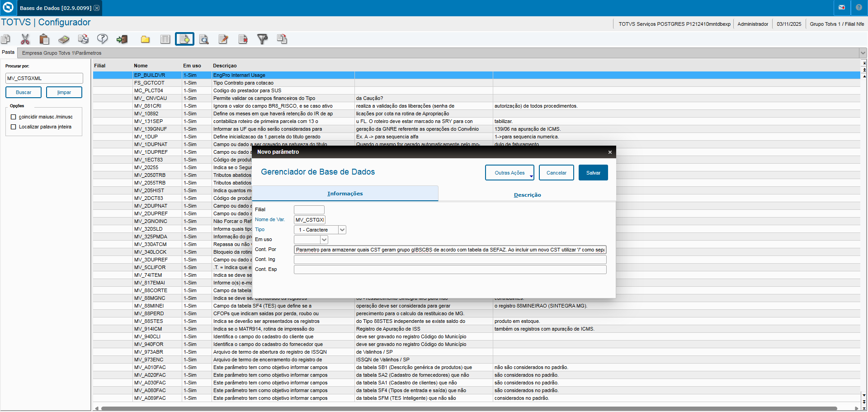The width and height of the screenshot is (868, 412).
Task: Click the Nome column header
Action: [141, 66]
